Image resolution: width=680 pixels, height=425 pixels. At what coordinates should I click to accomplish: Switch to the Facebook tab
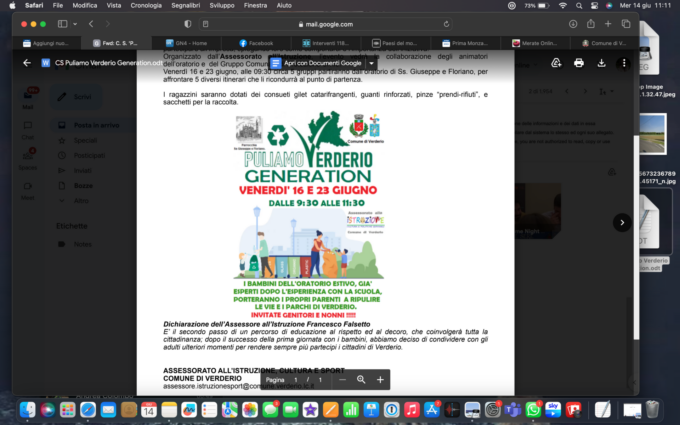coord(256,43)
